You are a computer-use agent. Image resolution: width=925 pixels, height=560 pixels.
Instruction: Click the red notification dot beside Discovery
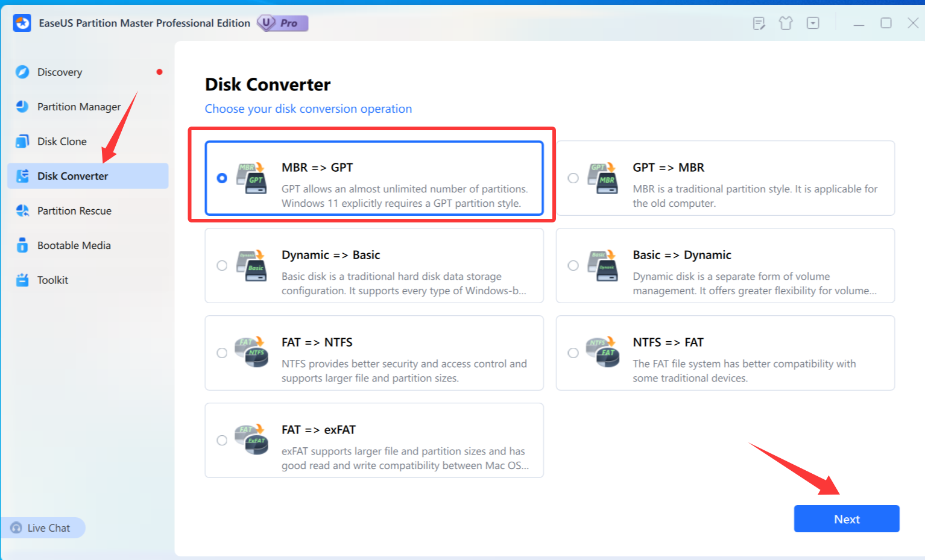pyautogui.click(x=159, y=72)
